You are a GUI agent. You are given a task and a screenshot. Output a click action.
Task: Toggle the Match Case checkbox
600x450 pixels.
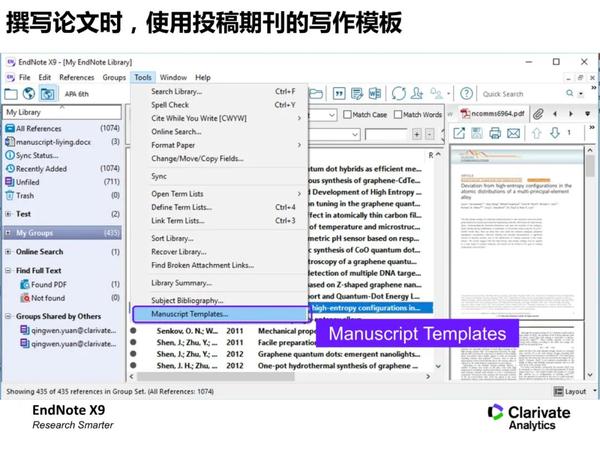pos(347,114)
